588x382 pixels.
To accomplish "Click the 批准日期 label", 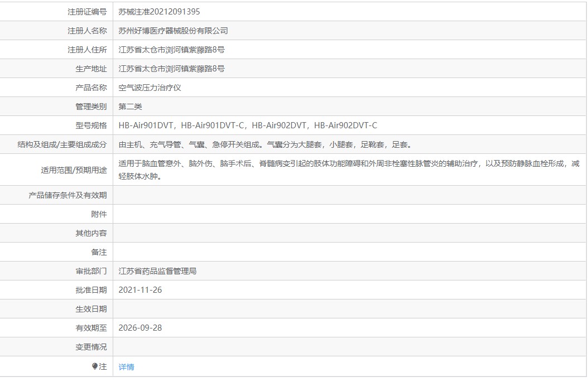I will pos(91,290).
